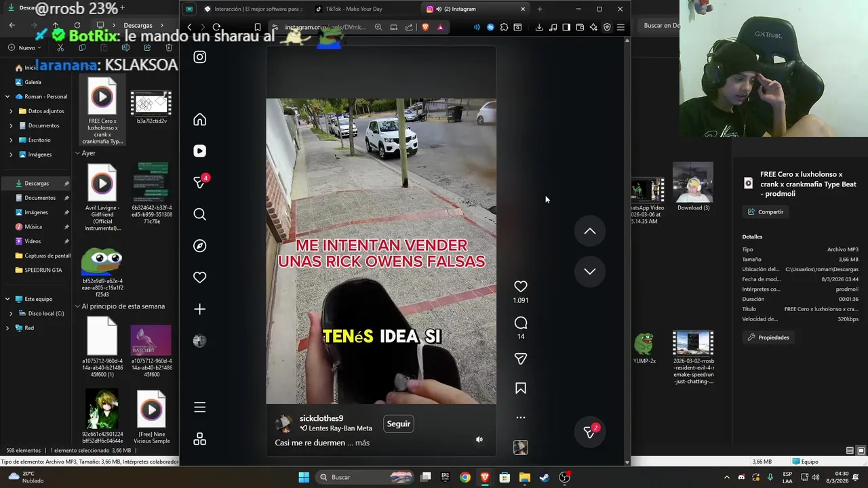
Task: Collapse Este equipo tree node
Action: [7, 299]
